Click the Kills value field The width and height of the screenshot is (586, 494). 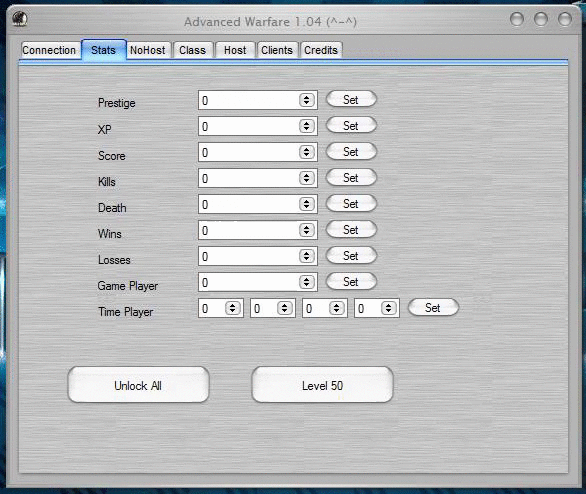click(258, 178)
